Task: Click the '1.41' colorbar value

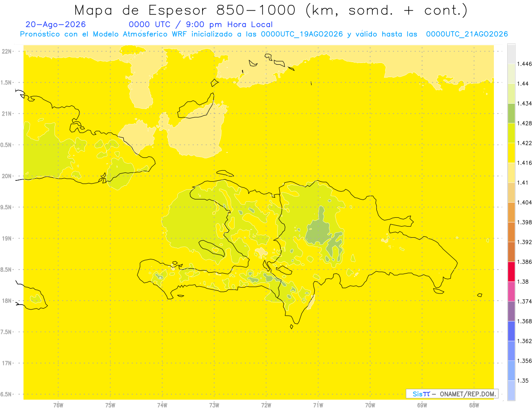Action: pyautogui.click(x=523, y=183)
